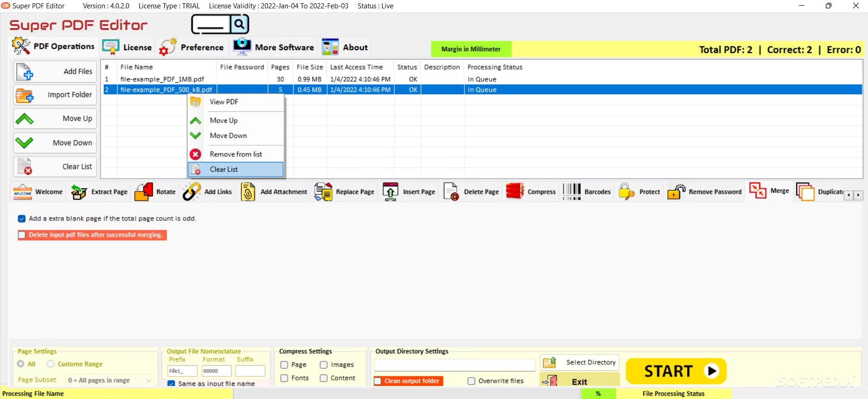Click Pages column header
868x399 pixels.
pos(280,67)
